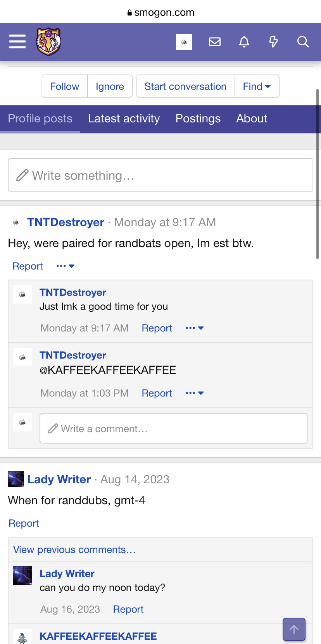Screen dimensions: 321x644
Task: Click the Smogon logo icon
Action: [x=48, y=41]
